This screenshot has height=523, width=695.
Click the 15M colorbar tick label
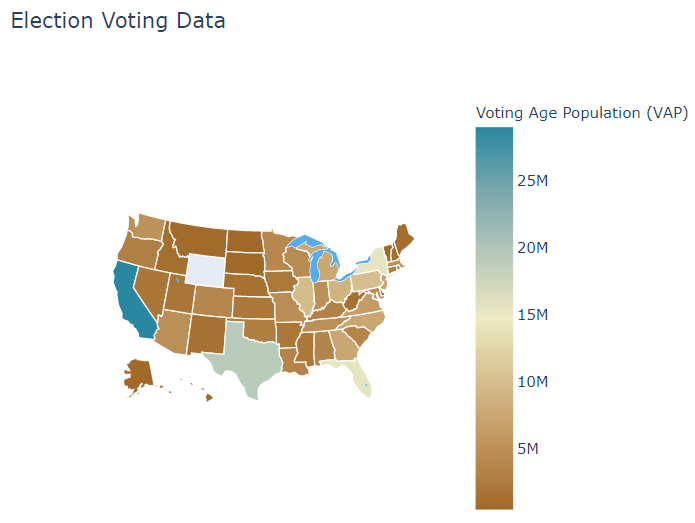(x=531, y=315)
